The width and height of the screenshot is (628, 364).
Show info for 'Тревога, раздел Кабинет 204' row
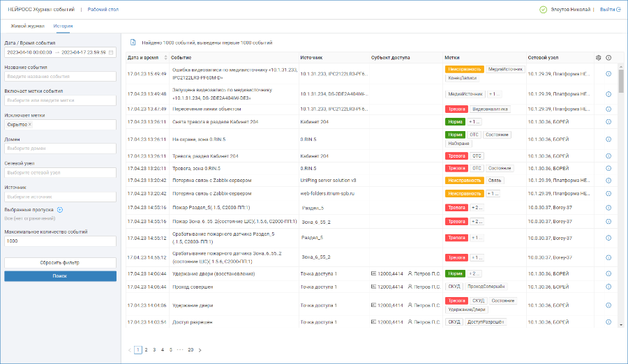coord(608,156)
